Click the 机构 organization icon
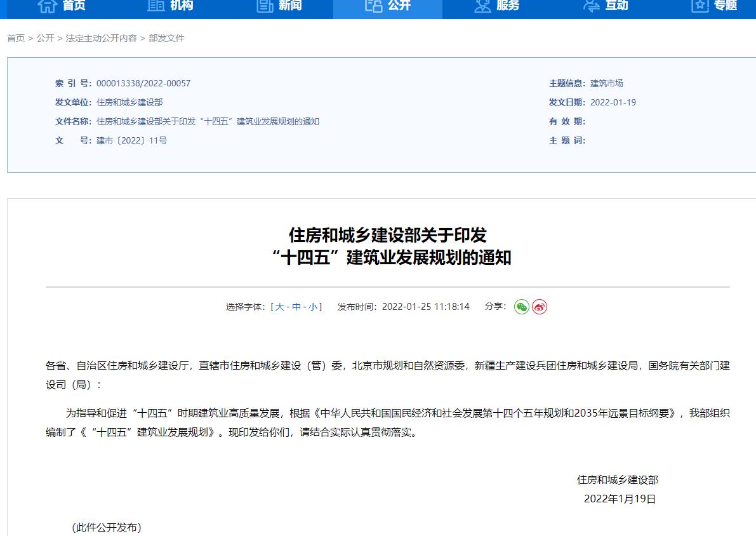756x536 pixels. point(156,6)
